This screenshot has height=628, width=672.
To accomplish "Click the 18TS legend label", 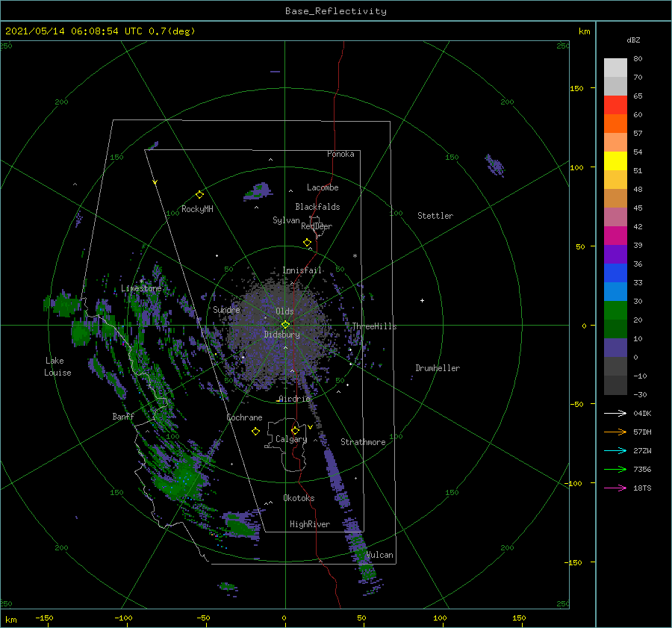I will [642, 488].
